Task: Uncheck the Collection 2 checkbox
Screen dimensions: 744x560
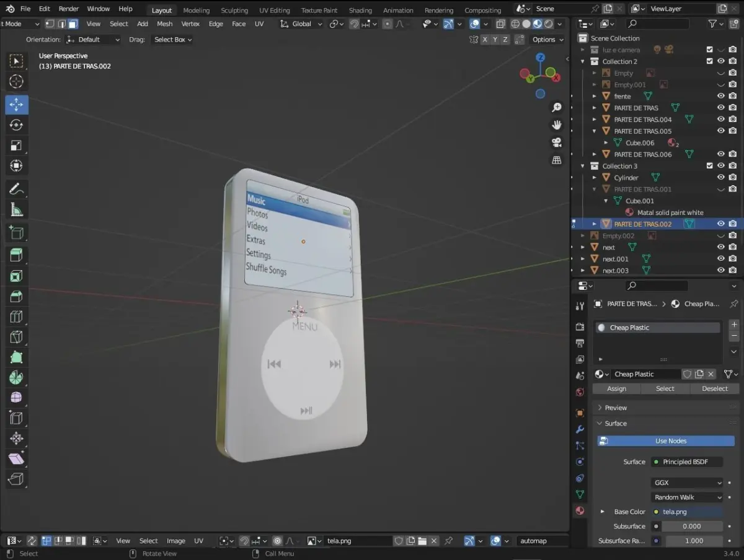Action: coord(709,61)
